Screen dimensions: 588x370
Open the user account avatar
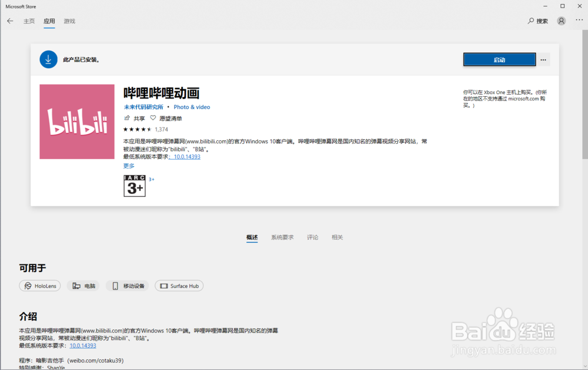[561, 21]
